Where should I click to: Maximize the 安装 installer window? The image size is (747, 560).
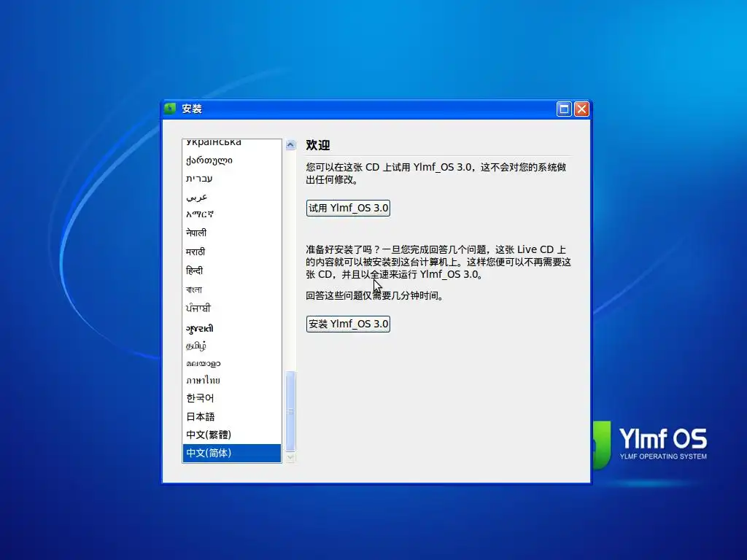[564, 109]
